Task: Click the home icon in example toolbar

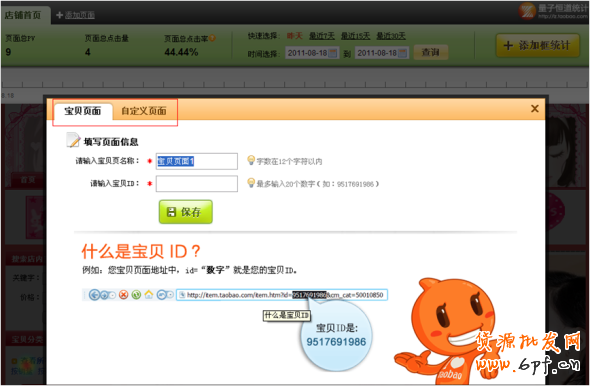Action: point(149,294)
